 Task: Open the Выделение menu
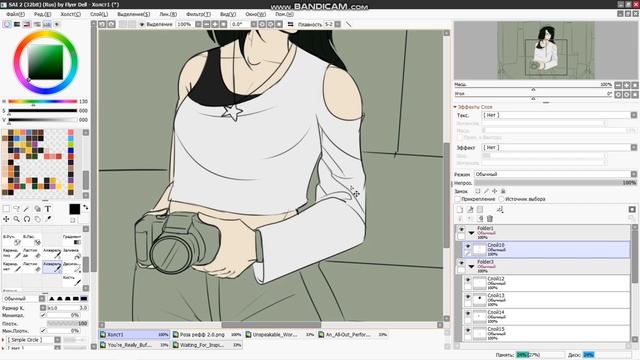[x=133, y=14]
